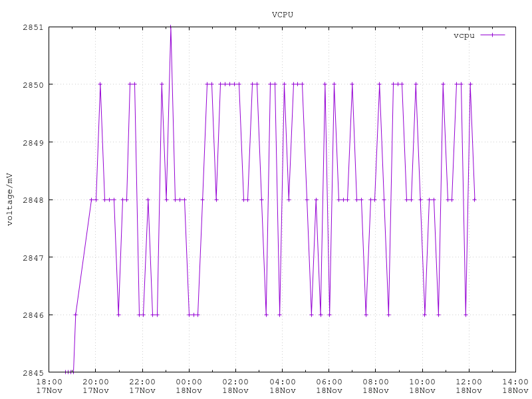532x399 pixels.
Task: Select the peak data point at 2851
Action: pyautogui.click(x=171, y=27)
